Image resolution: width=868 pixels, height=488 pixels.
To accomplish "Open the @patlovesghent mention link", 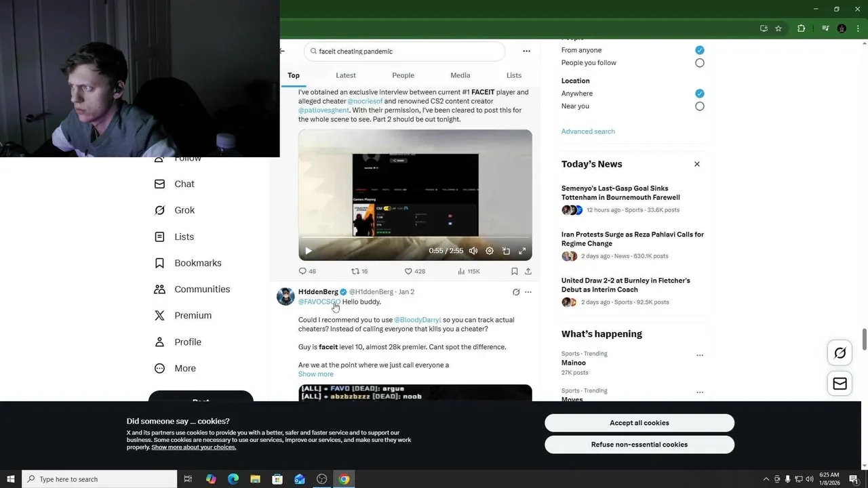I will (324, 110).
